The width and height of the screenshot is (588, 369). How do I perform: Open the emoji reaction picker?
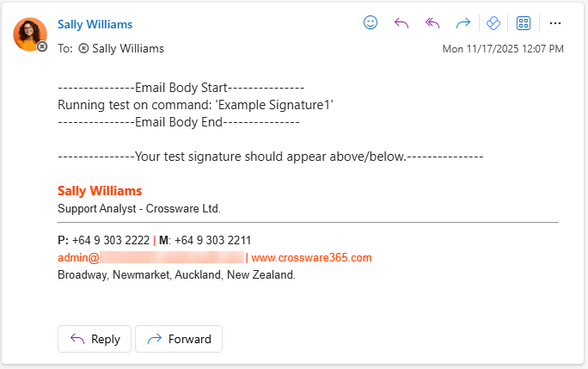click(371, 23)
